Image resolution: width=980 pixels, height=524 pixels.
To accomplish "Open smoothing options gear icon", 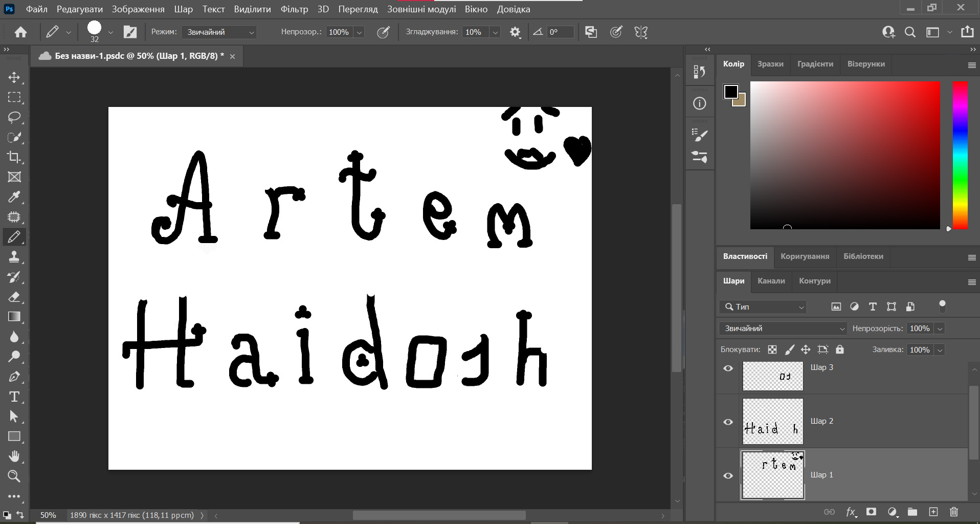I will (x=515, y=32).
